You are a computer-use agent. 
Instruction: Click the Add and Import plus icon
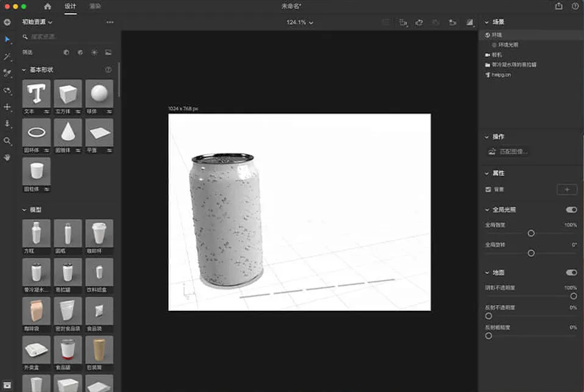tap(7, 23)
